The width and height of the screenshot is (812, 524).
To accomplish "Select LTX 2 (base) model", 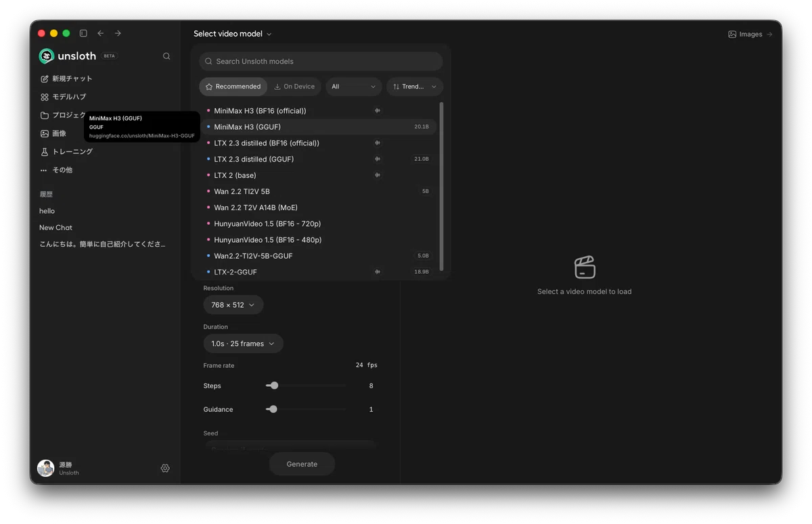I will tap(320, 175).
